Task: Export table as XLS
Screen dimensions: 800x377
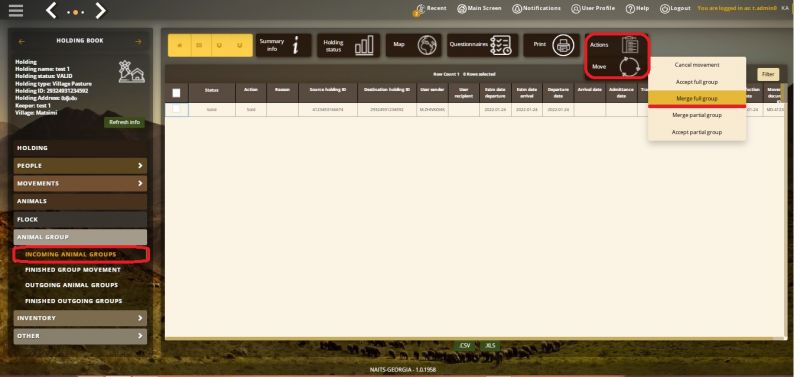Action: (x=490, y=346)
